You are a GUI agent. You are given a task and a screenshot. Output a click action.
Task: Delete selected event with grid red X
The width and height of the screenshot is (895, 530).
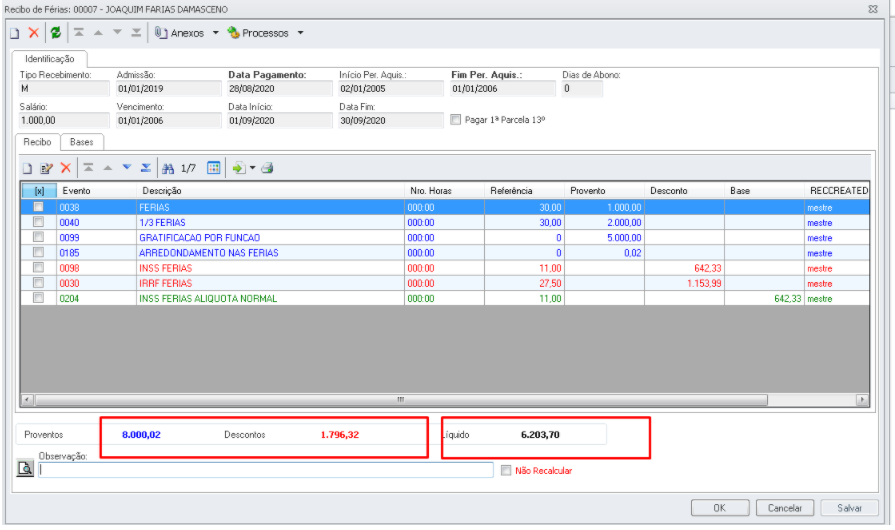pos(66,168)
